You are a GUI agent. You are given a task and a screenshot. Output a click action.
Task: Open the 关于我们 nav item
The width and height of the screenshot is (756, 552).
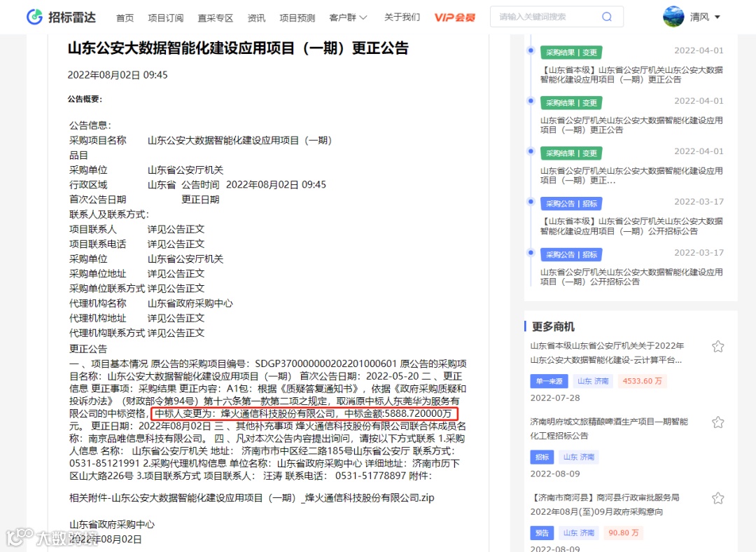click(402, 18)
